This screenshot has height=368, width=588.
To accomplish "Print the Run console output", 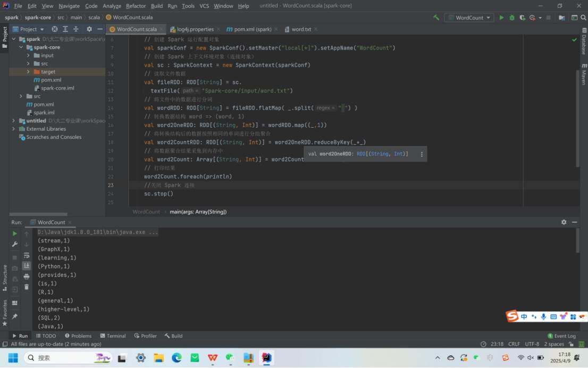I will click(x=27, y=277).
